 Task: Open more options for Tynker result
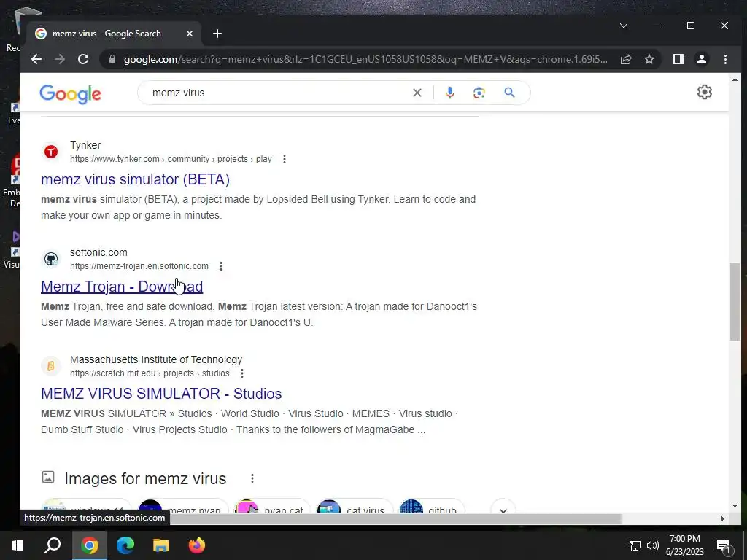285,159
